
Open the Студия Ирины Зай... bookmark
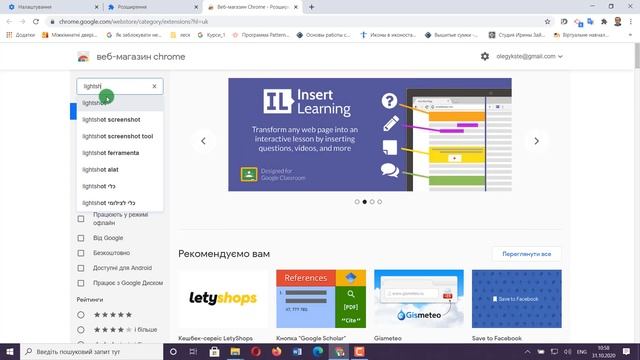[x=517, y=35]
